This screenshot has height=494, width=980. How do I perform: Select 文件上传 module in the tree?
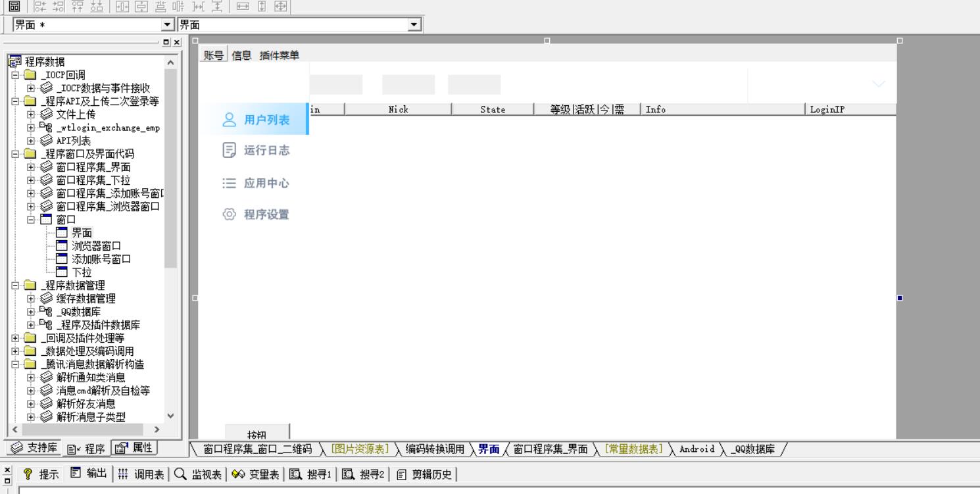(76, 114)
